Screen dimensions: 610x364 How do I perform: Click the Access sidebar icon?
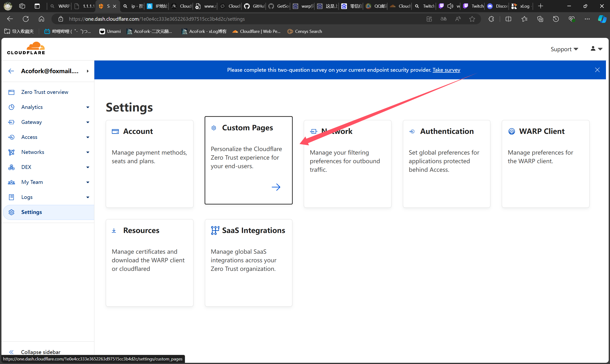tap(11, 137)
